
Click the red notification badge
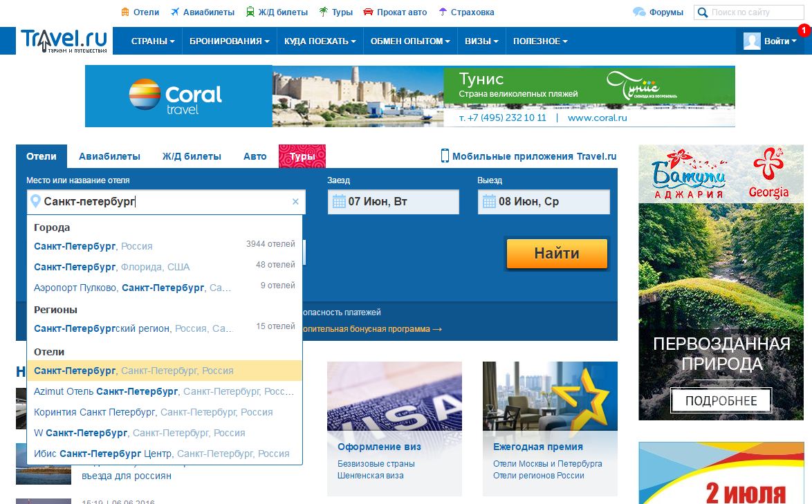[x=804, y=30]
